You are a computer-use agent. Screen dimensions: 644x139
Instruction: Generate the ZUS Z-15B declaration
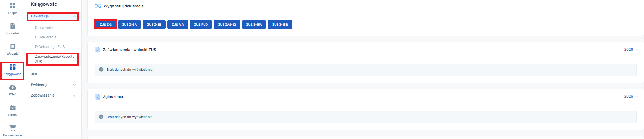[280, 24]
